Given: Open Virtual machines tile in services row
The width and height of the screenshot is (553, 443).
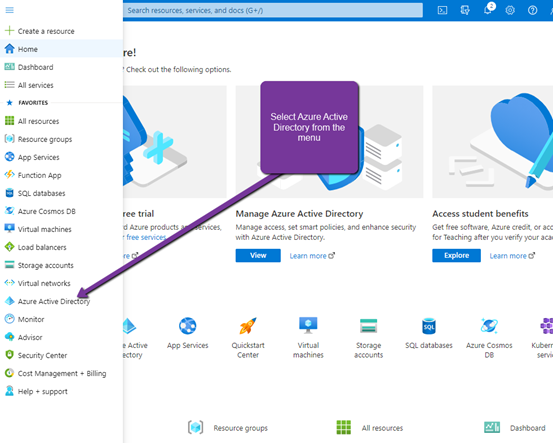Looking at the screenshot, I should (308, 338).
